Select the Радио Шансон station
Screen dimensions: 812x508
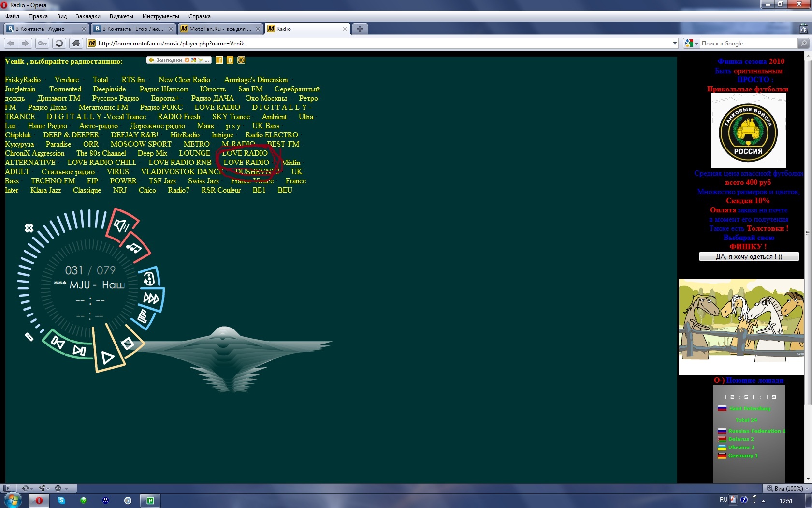tap(164, 89)
